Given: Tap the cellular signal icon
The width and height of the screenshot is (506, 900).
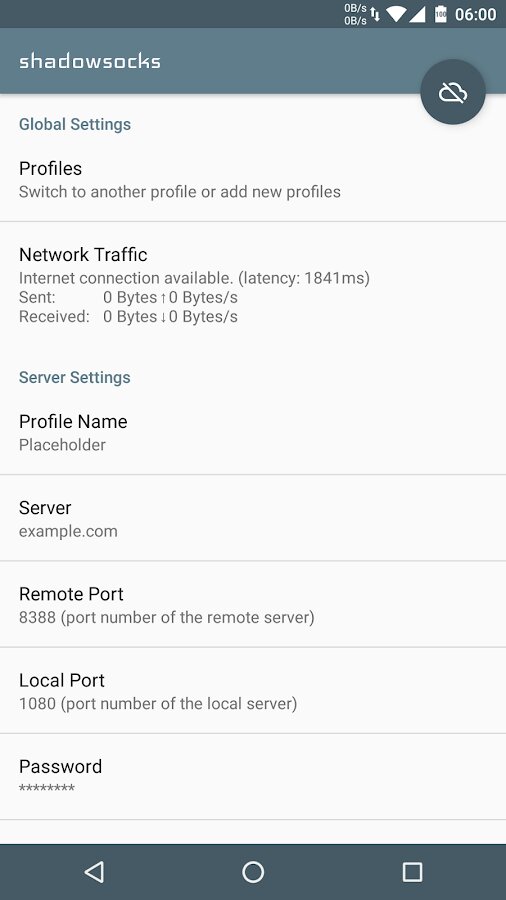Looking at the screenshot, I should tap(417, 14).
